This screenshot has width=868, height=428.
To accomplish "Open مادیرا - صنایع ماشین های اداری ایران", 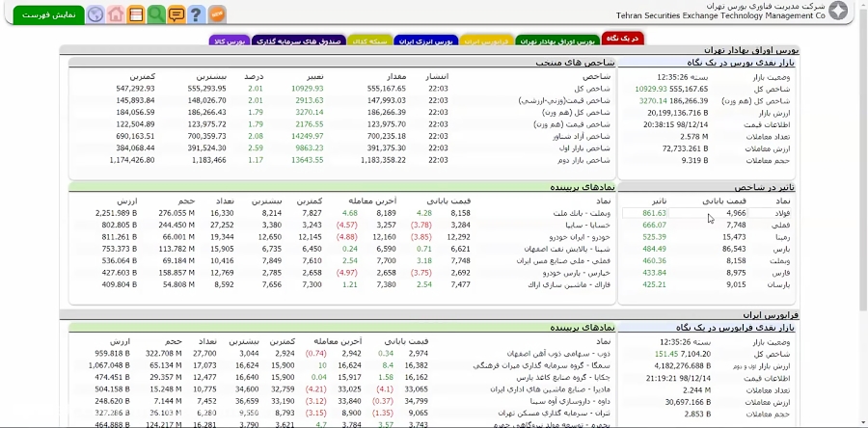I will click(551, 389).
